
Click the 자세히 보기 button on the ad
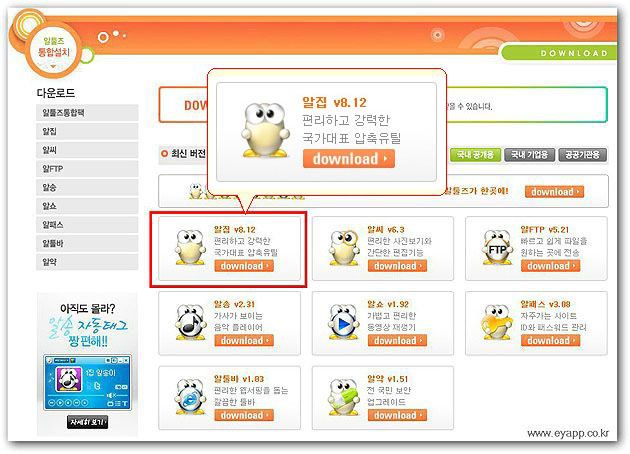87,422
